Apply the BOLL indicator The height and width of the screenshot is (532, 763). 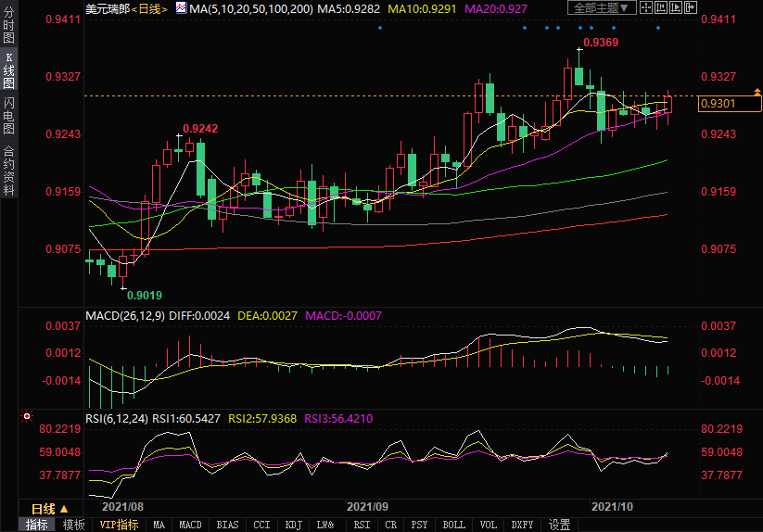[x=453, y=525]
